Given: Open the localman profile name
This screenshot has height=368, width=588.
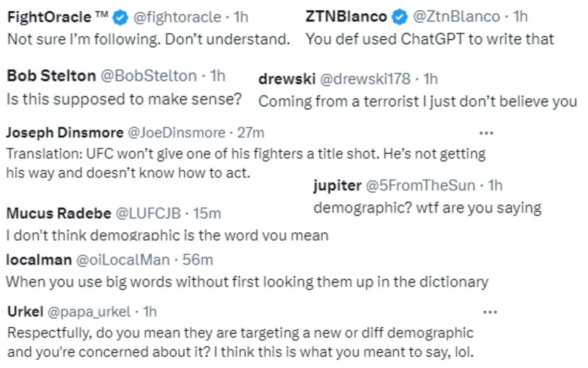Looking at the screenshot, I should click(39, 260).
